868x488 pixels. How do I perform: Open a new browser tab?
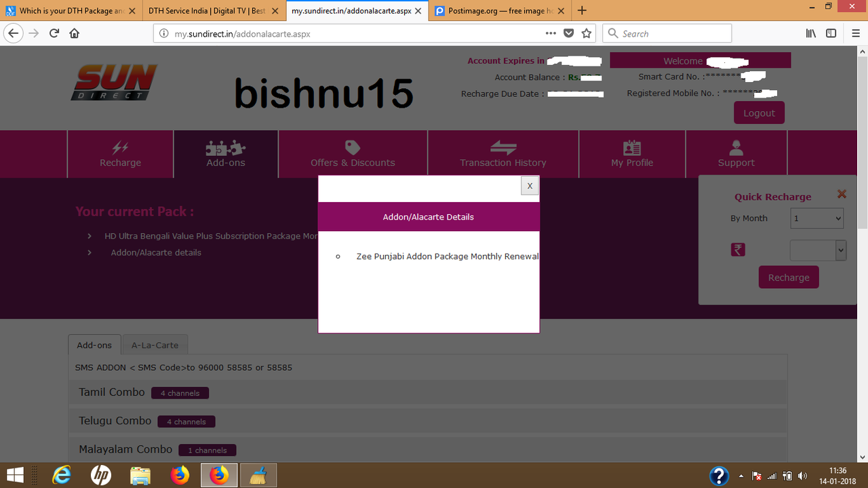click(x=582, y=11)
